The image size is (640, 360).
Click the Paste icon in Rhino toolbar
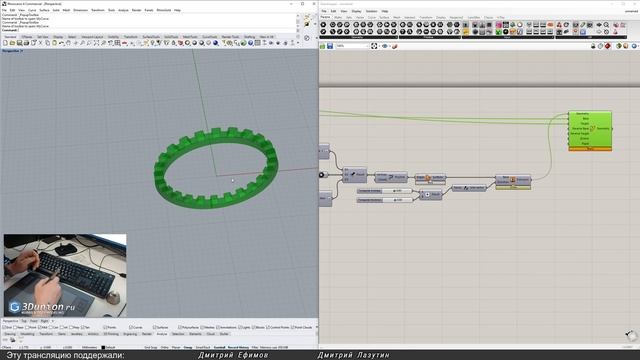(54, 42)
